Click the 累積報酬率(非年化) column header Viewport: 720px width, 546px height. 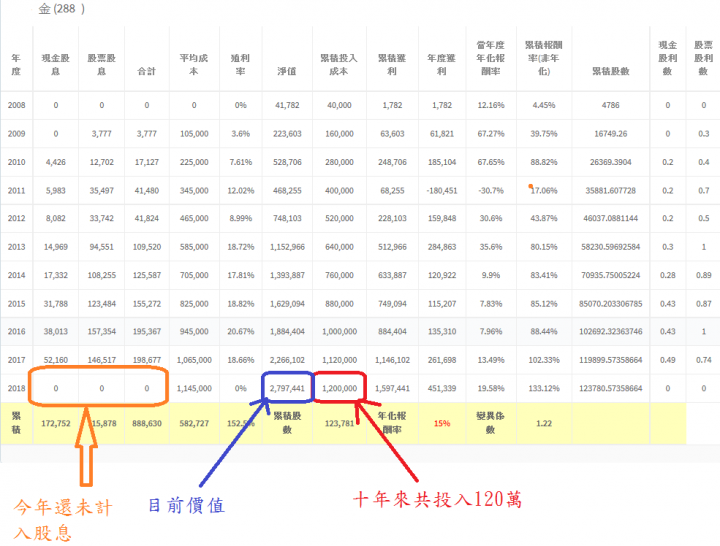tap(544, 58)
